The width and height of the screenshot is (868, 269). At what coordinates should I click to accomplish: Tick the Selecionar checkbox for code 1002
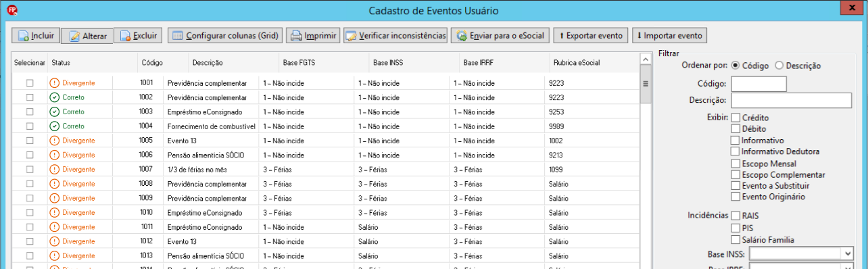(29, 97)
